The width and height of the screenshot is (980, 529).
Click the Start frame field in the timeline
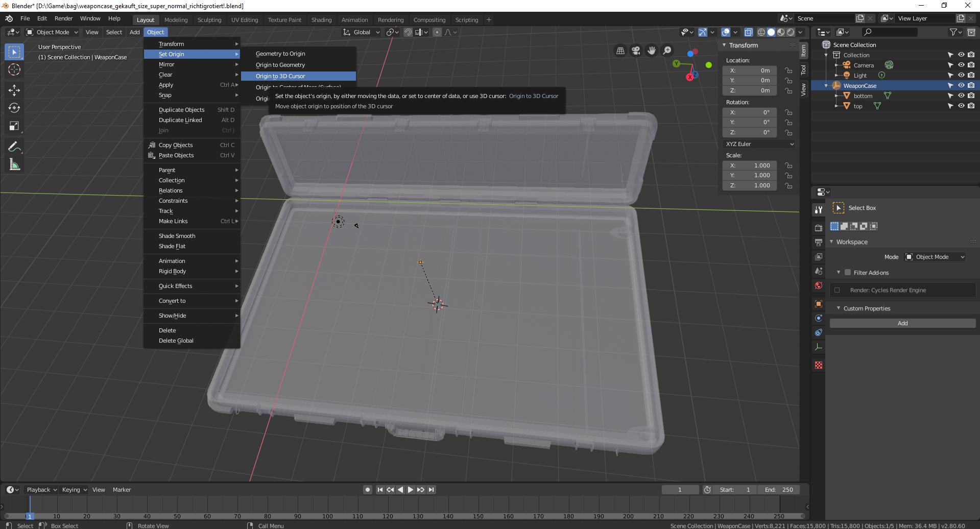coord(735,489)
